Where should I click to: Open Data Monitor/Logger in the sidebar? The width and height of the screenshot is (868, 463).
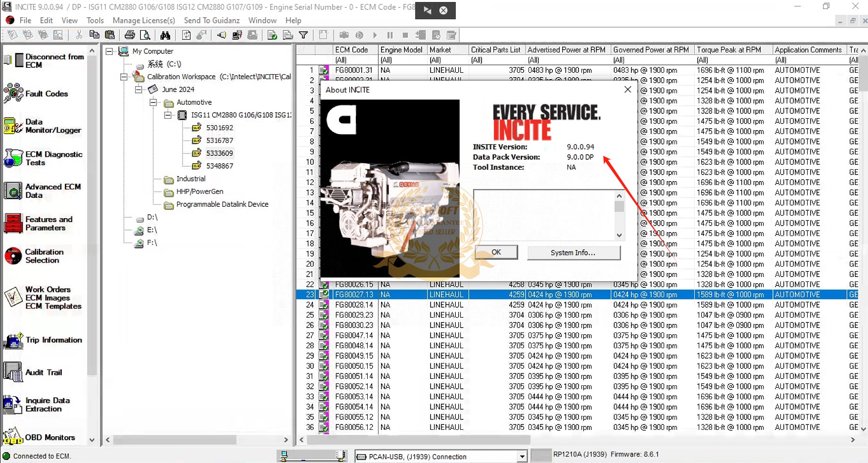tap(43, 126)
